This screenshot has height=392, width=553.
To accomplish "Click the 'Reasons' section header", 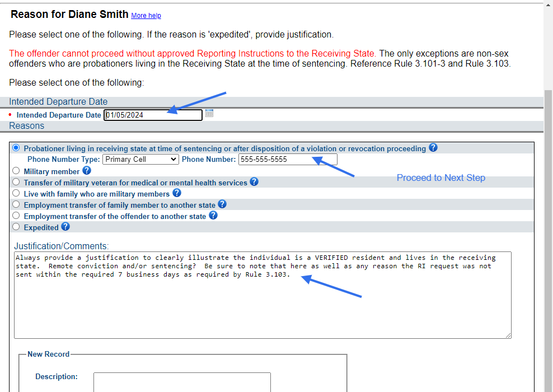I will [26, 126].
